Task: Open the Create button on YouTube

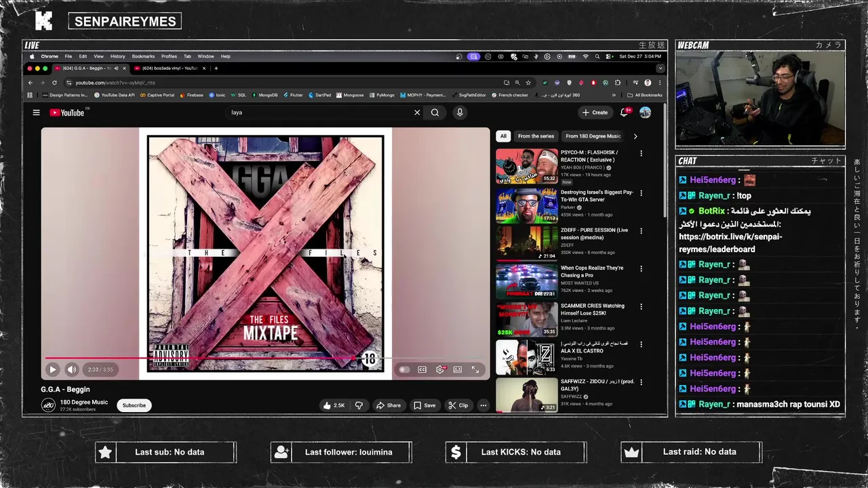Action: tap(595, 113)
